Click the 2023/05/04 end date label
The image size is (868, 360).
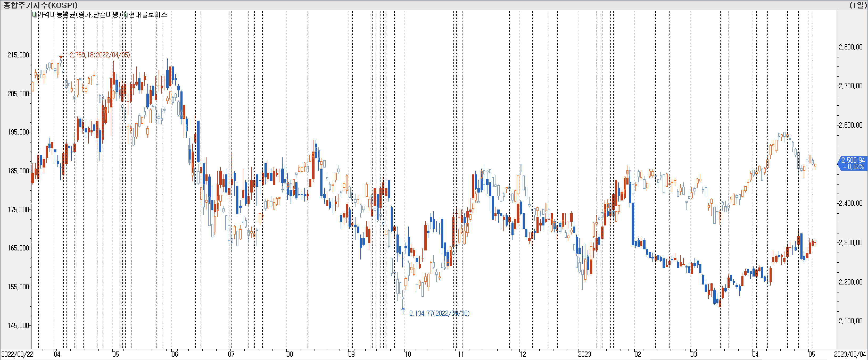850,354
